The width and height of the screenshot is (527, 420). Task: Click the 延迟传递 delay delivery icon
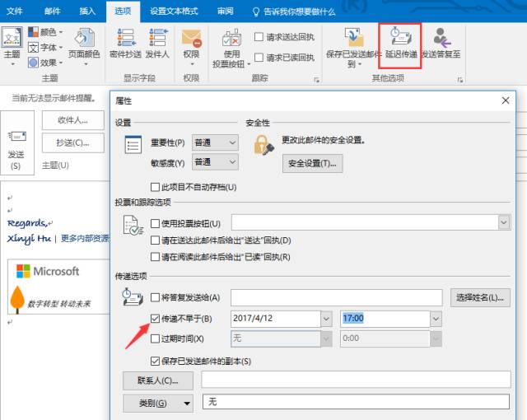click(400, 38)
